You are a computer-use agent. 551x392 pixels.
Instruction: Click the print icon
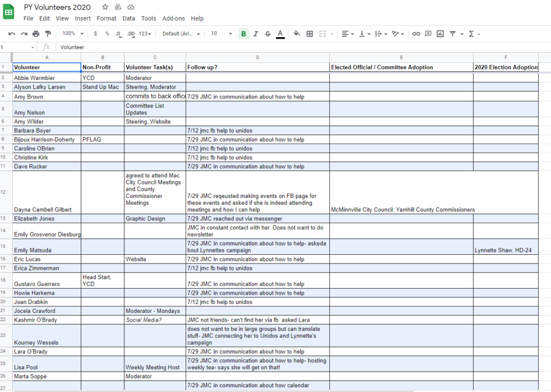(36, 34)
